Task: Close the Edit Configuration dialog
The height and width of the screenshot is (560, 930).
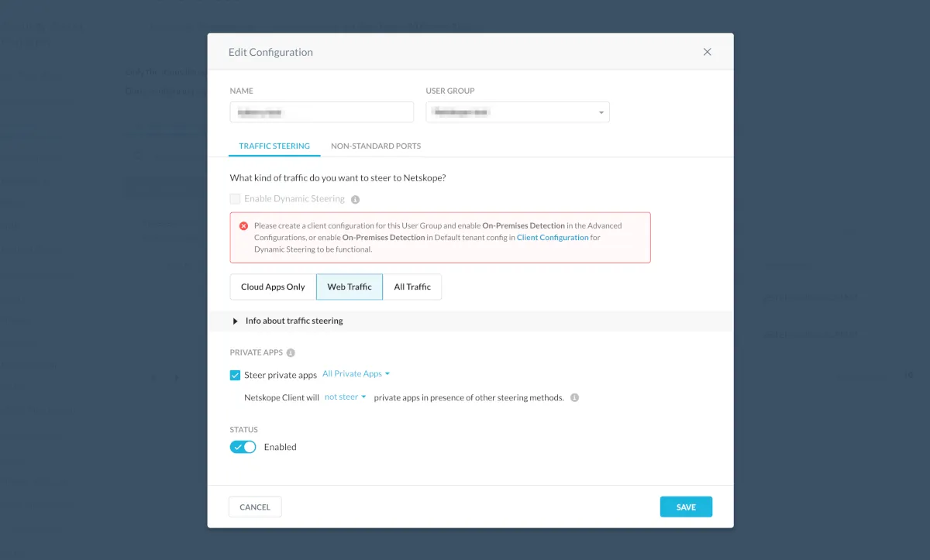Action: click(x=707, y=52)
